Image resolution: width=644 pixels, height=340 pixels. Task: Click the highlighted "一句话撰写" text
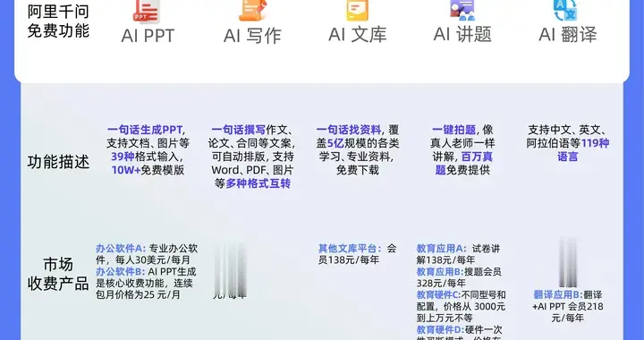[238, 130]
